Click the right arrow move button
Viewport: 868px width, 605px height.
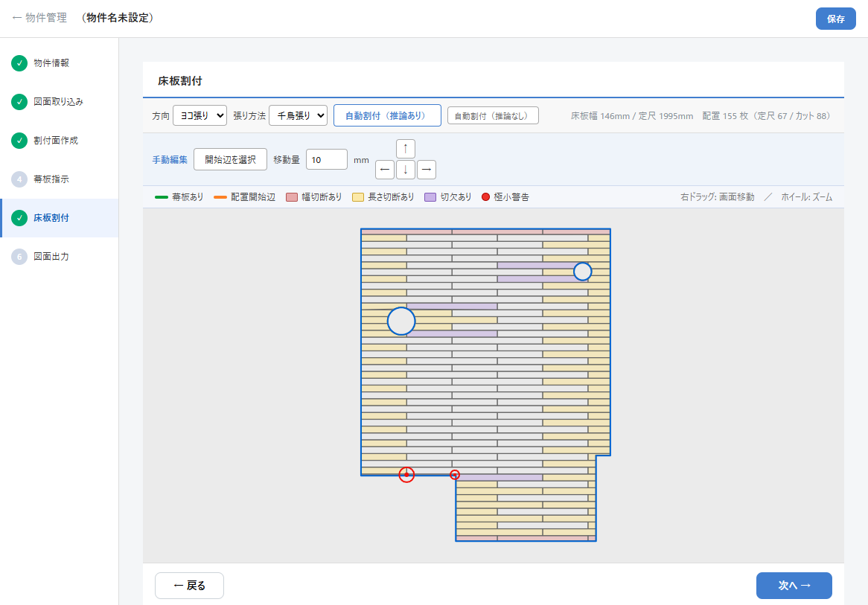pos(427,170)
